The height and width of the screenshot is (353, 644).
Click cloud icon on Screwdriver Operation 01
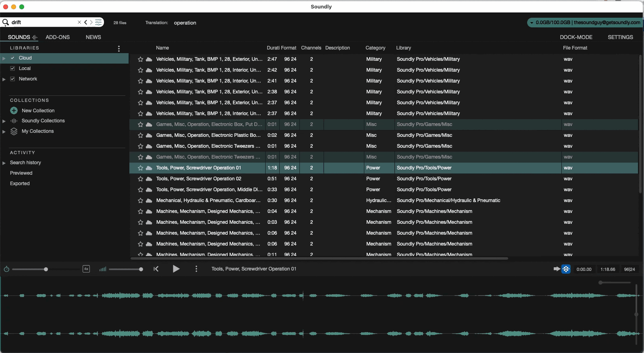[149, 168]
